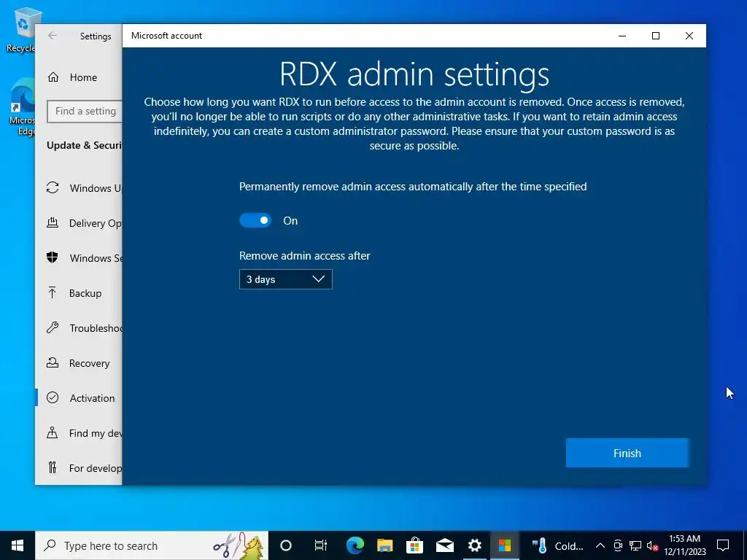Open Backup in Settings sidebar
The width and height of the screenshot is (747, 560).
tap(79, 293)
